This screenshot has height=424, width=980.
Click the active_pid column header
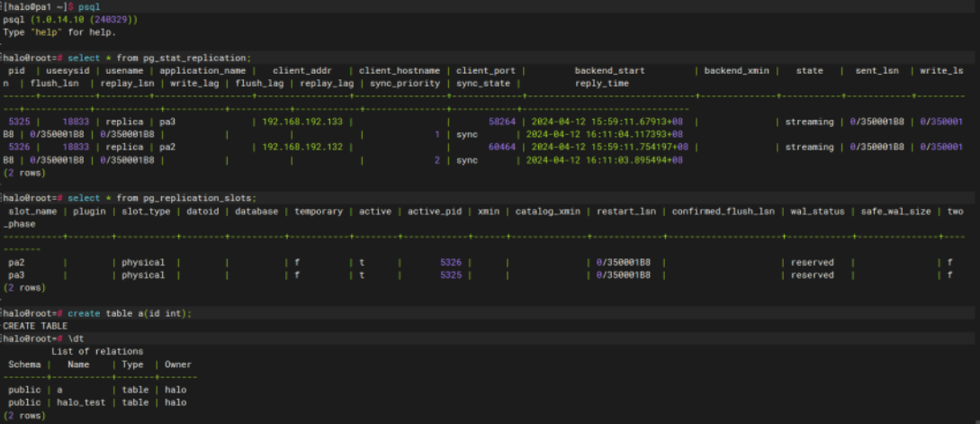[435, 212]
